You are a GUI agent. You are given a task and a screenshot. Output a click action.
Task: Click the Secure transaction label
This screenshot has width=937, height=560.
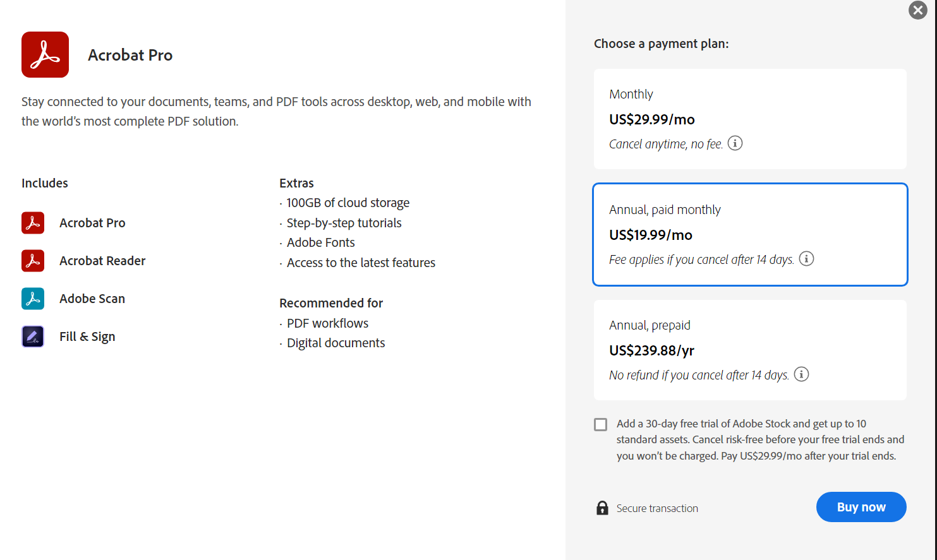coord(657,508)
